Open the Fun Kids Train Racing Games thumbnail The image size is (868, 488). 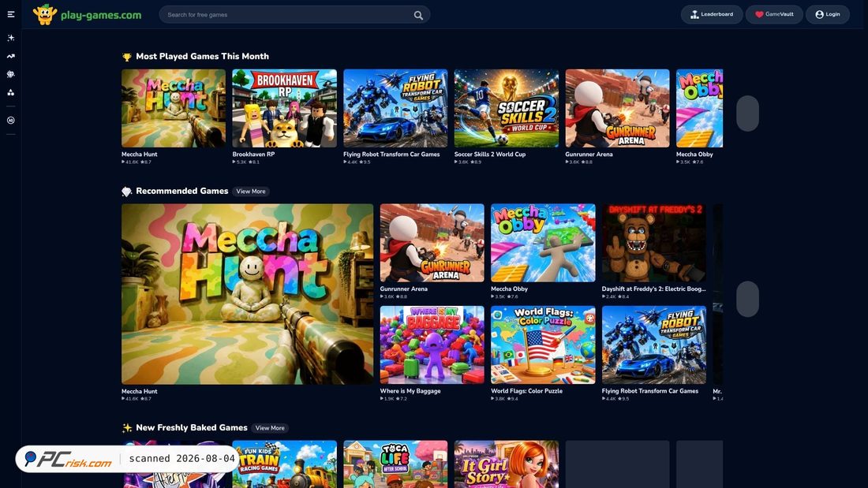(x=285, y=464)
